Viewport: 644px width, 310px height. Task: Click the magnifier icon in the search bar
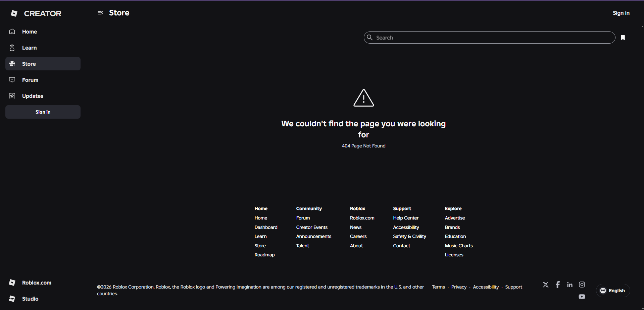click(370, 38)
